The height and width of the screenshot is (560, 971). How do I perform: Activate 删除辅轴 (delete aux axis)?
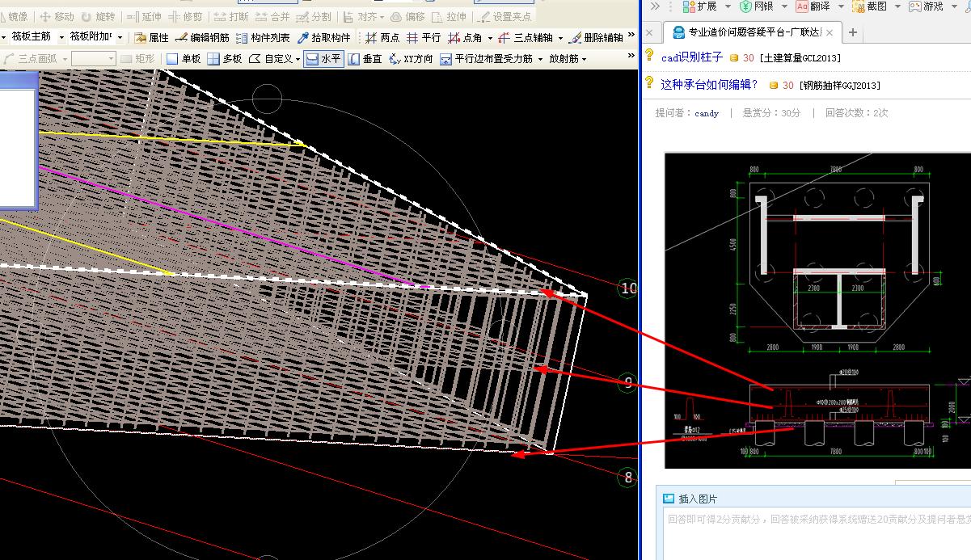[x=596, y=37]
